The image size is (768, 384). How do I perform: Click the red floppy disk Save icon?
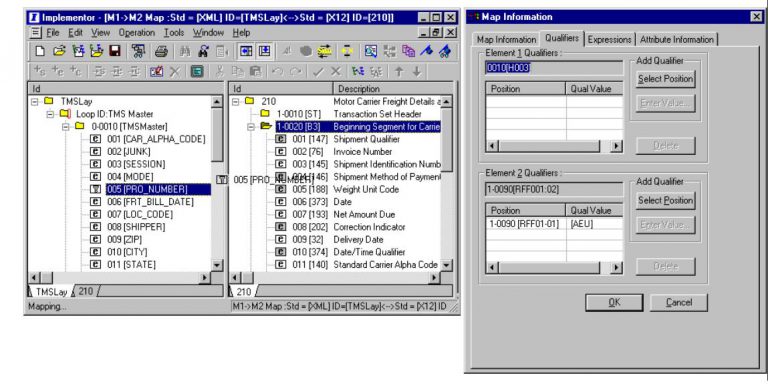click(x=115, y=51)
